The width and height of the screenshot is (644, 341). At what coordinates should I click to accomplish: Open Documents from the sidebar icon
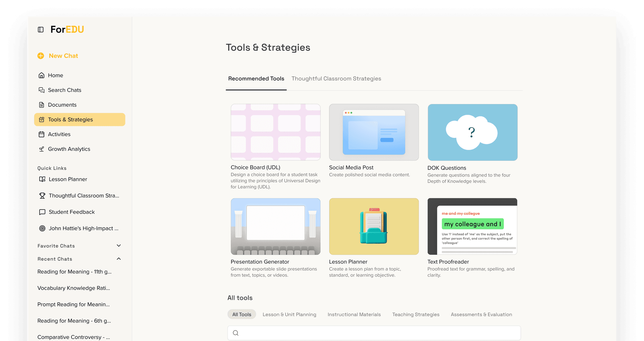pyautogui.click(x=42, y=105)
